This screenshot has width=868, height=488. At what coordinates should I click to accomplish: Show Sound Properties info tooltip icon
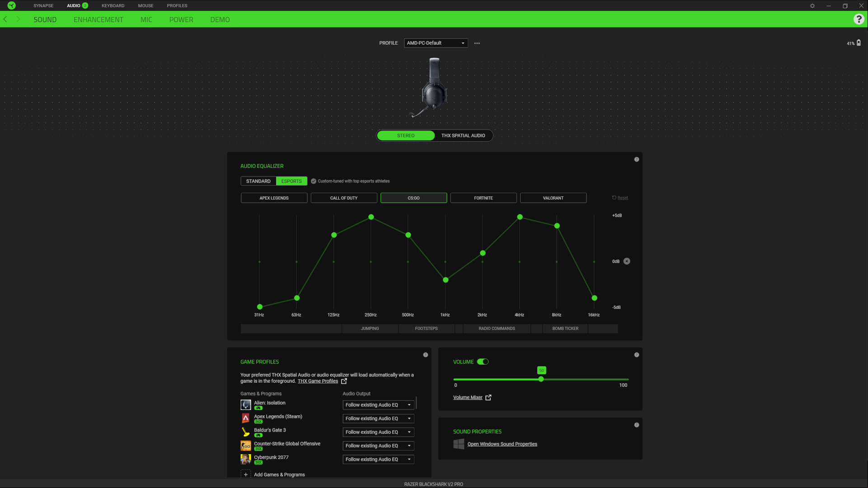tap(637, 425)
